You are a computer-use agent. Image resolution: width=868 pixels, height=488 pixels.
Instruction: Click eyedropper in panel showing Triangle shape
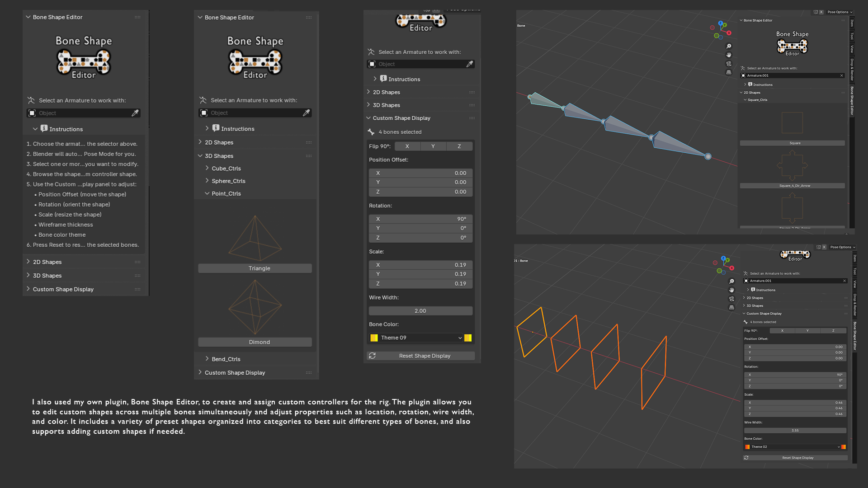coord(307,113)
